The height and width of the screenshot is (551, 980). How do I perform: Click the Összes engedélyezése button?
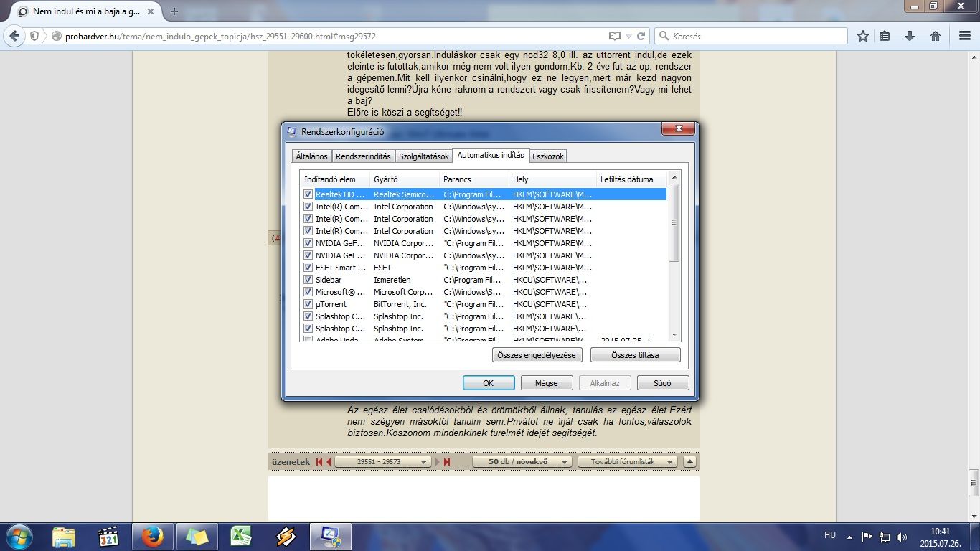[x=537, y=355]
